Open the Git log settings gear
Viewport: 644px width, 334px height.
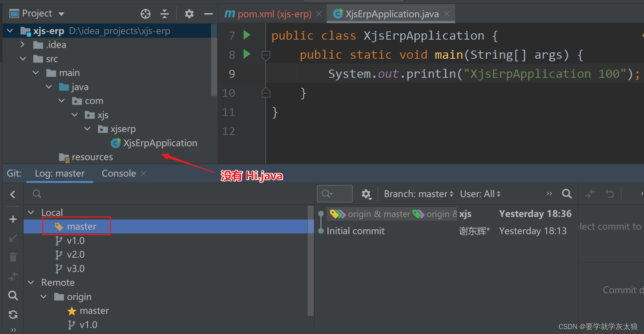[366, 194]
